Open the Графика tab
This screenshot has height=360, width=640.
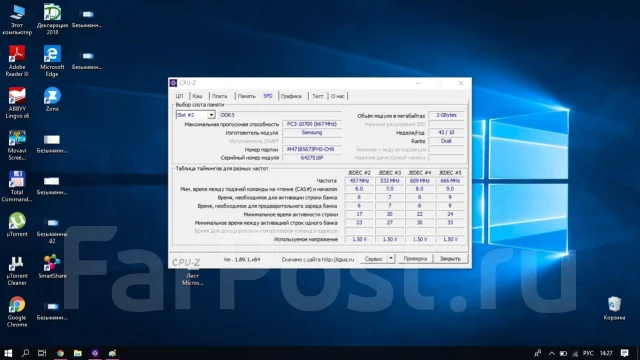point(291,96)
